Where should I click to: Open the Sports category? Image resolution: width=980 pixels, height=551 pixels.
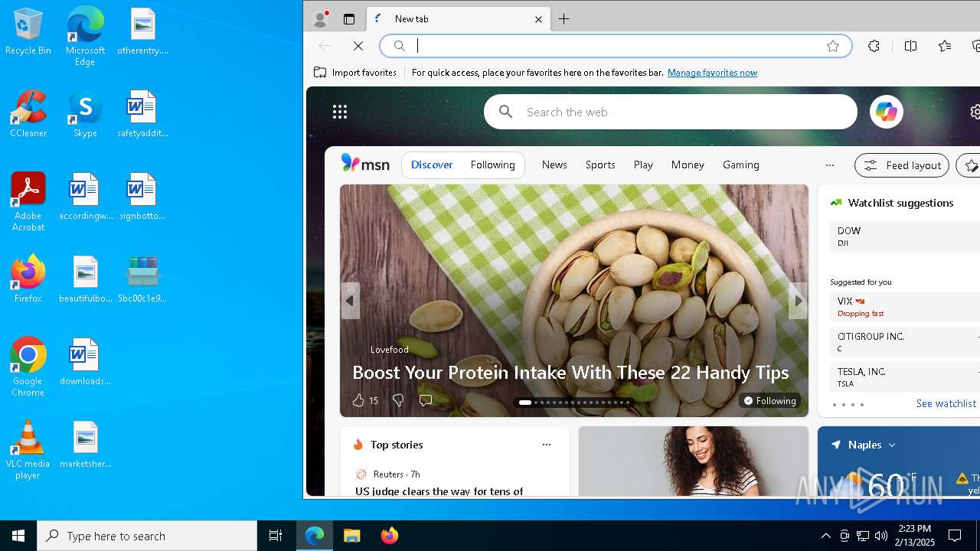600,165
